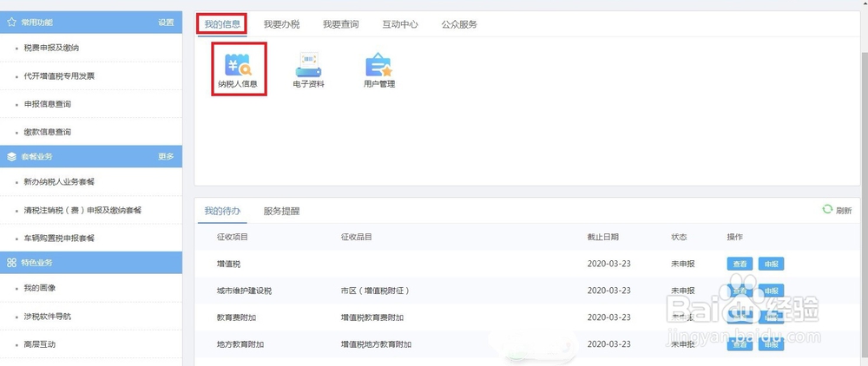Click the 未申报 status in 增值税 row
Image resolution: width=868 pixels, height=366 pixels.
point(682,265)
